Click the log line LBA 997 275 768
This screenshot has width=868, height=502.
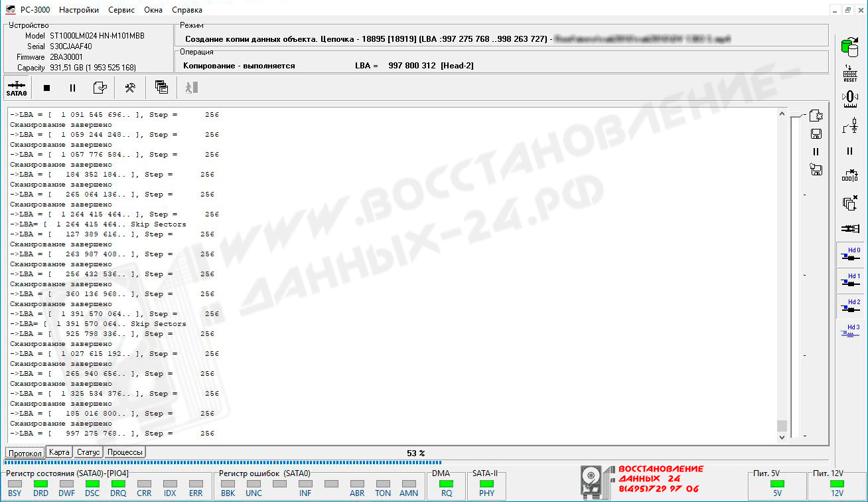click(112, 434)
